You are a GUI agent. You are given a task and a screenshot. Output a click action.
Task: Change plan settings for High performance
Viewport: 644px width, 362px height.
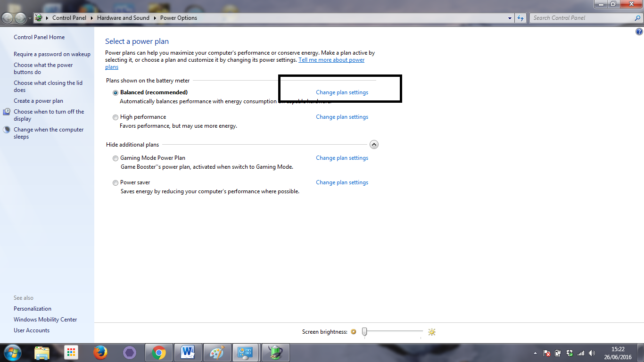(342, 117)
